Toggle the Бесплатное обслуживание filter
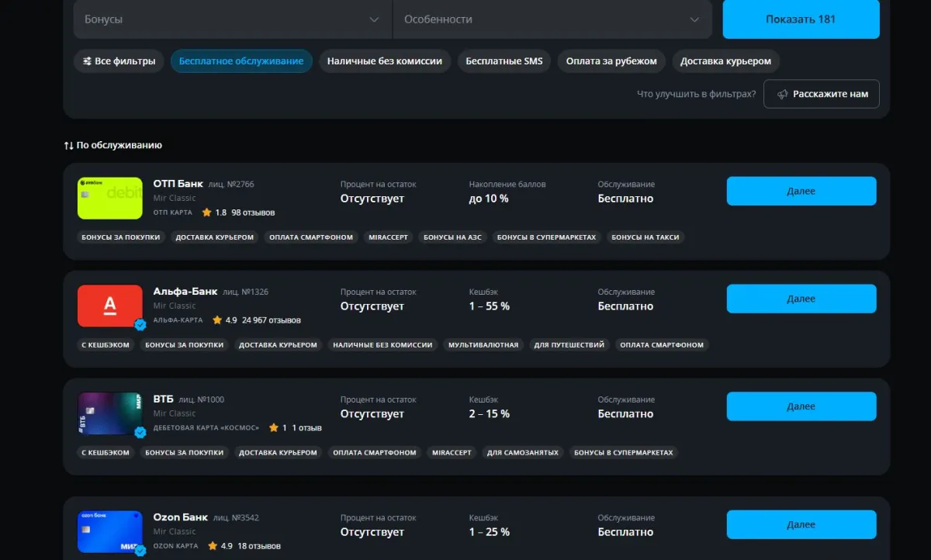Image resolution: width=931 pixels, height=560 pixels. (241, 61)
